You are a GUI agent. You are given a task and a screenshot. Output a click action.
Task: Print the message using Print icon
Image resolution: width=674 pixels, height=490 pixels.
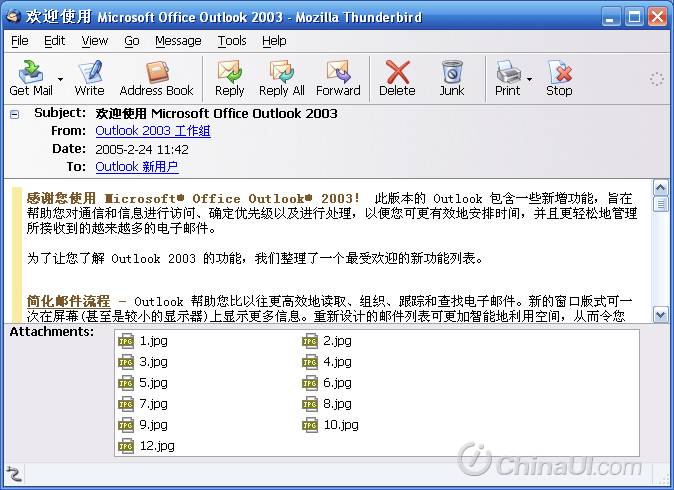tap(508, 73)
